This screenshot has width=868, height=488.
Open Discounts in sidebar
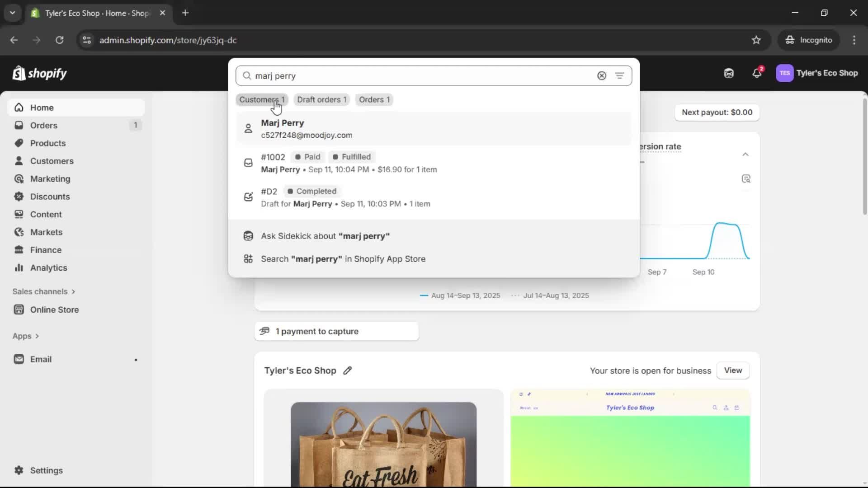76,197
